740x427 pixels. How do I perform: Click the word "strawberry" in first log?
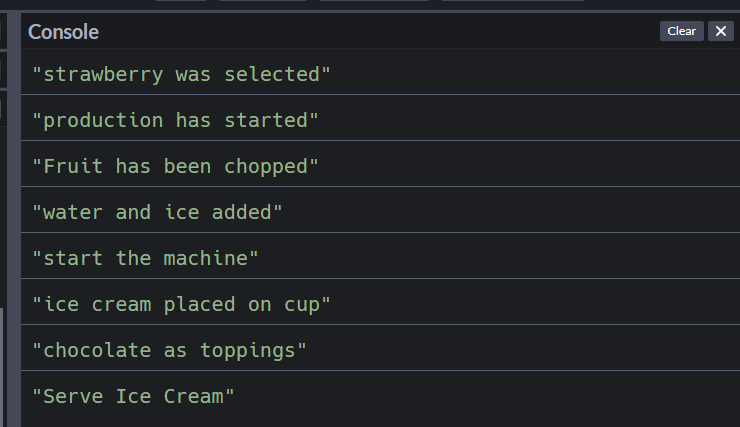click(x=103, y=75)
